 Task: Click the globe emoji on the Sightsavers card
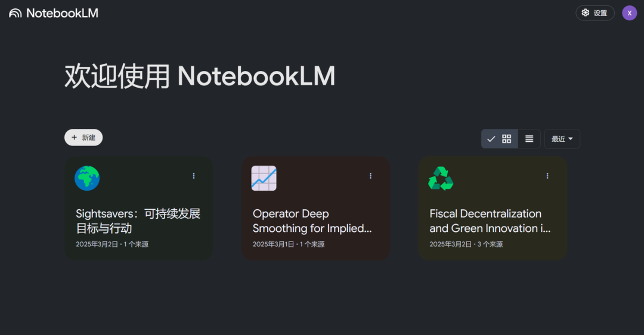[x=87, y=178]
